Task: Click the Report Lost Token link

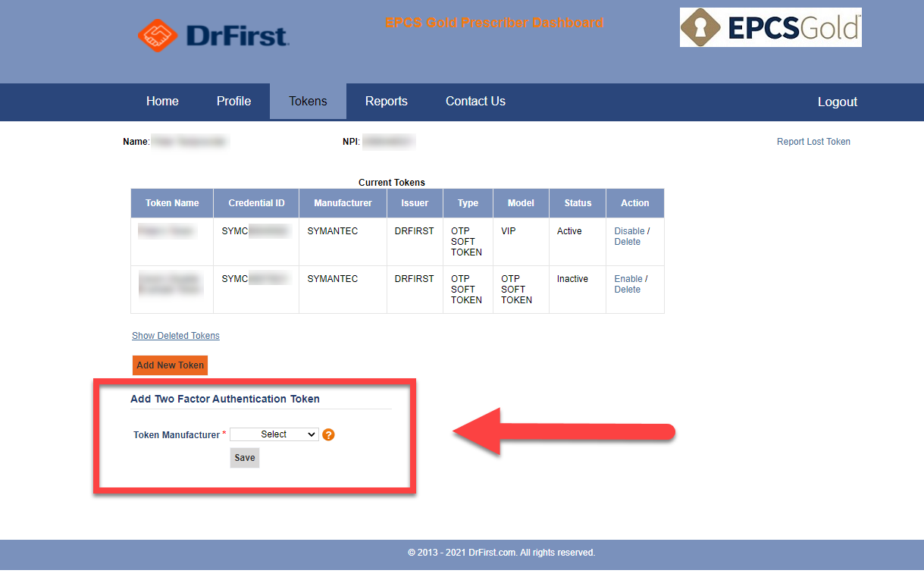Action: [x=813, y=142]
